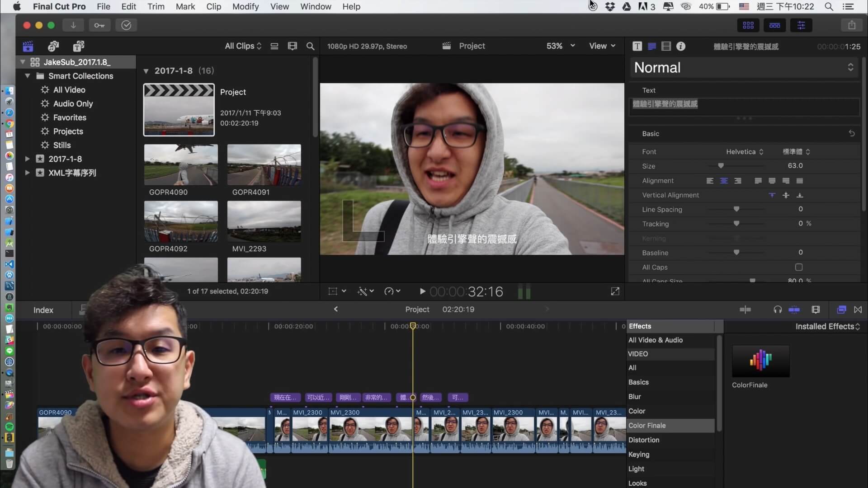Open the retime speed menu
Screen dimensions: 868x488
click(392, 291)
